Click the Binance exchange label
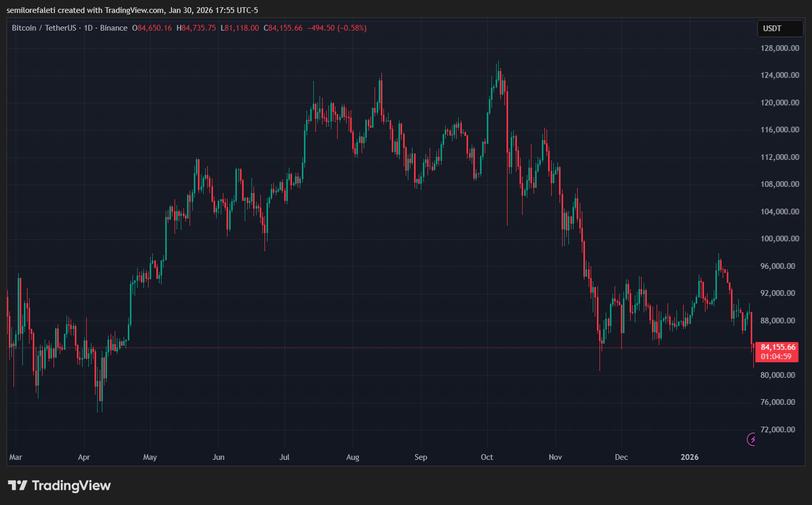 coord(114,28)
